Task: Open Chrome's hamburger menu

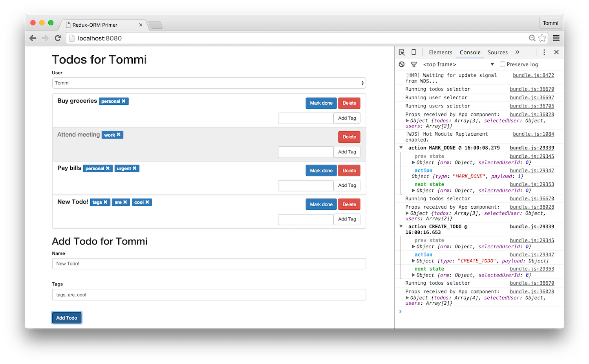Action: pos(556,38)
